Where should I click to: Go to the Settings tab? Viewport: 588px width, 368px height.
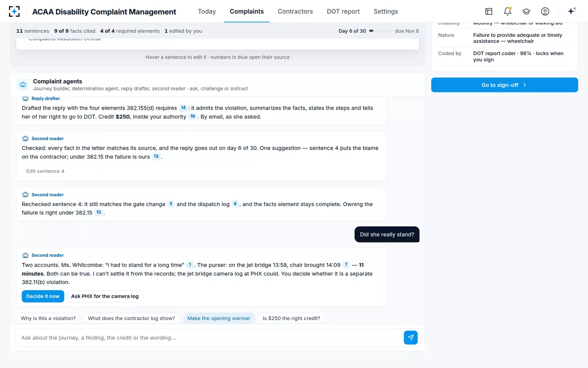[x=386, y=11]
